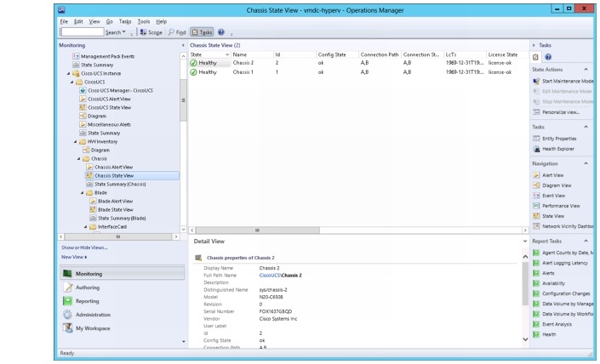Image resolution: width=600 pixels, height=364 pixels.
Task: Click Show or Hide Views link
Action: 84,247
